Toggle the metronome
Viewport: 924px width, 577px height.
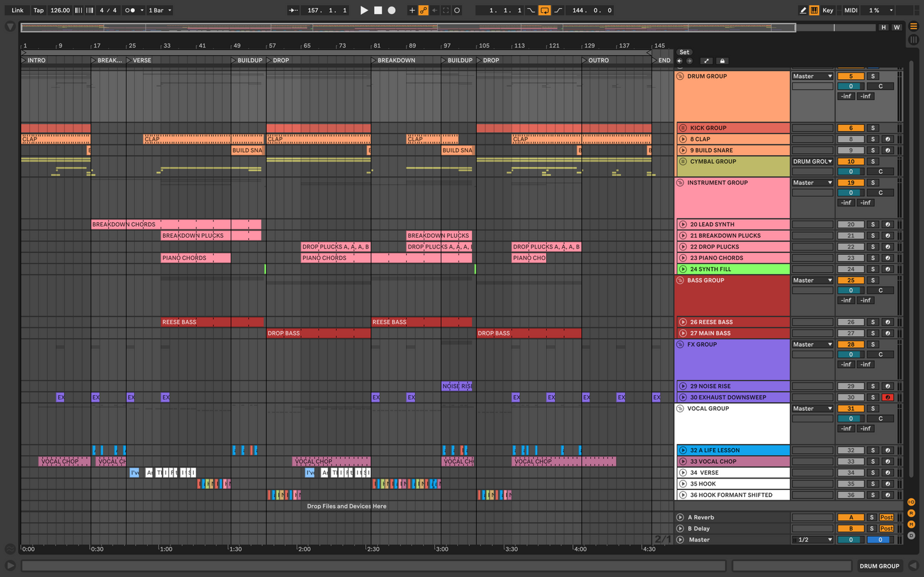click(130, 10)
